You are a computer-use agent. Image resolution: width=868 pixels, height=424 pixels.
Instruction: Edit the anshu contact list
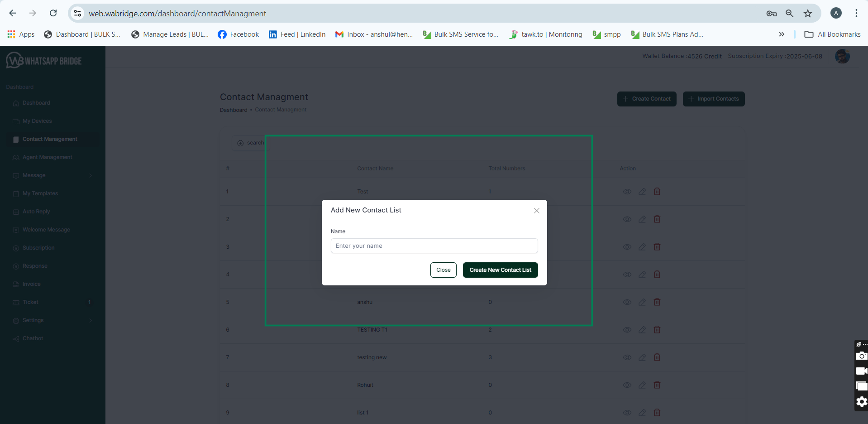[642, 302]
